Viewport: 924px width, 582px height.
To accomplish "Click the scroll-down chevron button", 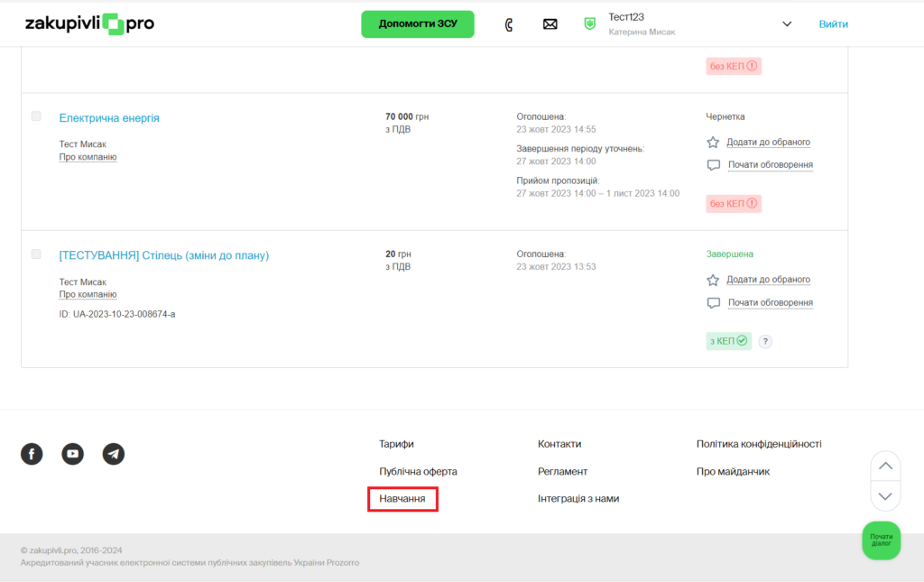I will pos(885,496).
